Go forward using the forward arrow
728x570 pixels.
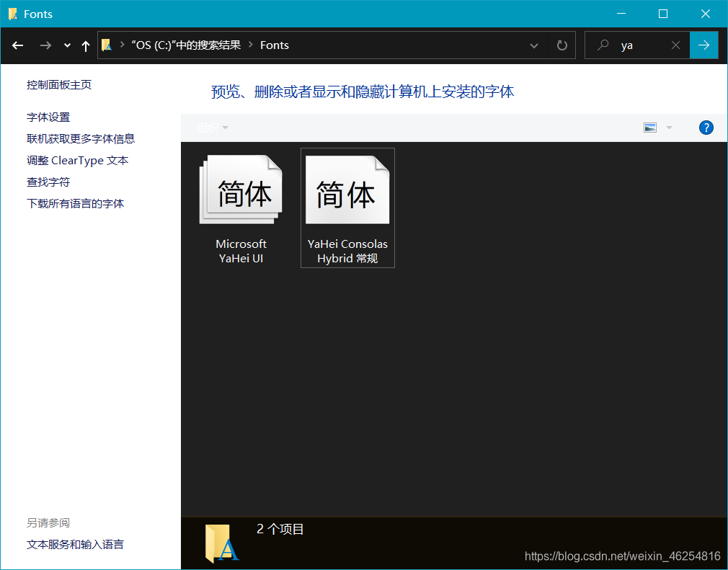(x=45, y=45)
